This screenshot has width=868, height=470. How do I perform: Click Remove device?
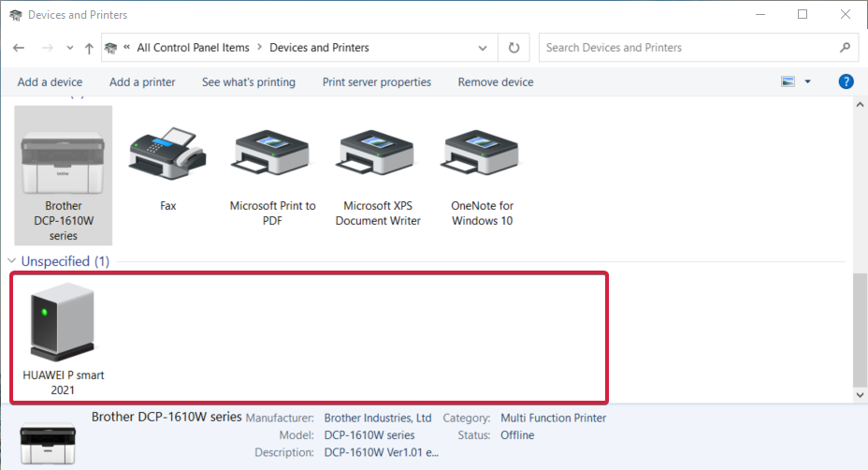pos(496,82)
